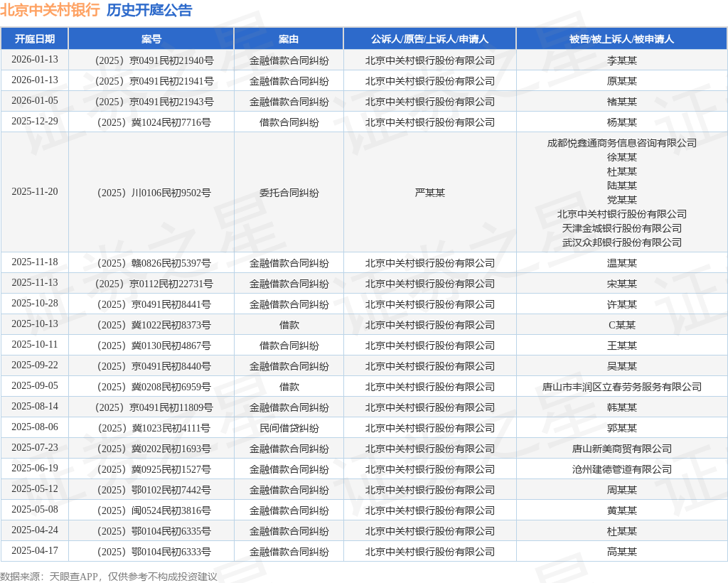Select case number (2025)冀0130民初4867号
728x583 pixels.
pyautogui.click(x=154, y=346)
